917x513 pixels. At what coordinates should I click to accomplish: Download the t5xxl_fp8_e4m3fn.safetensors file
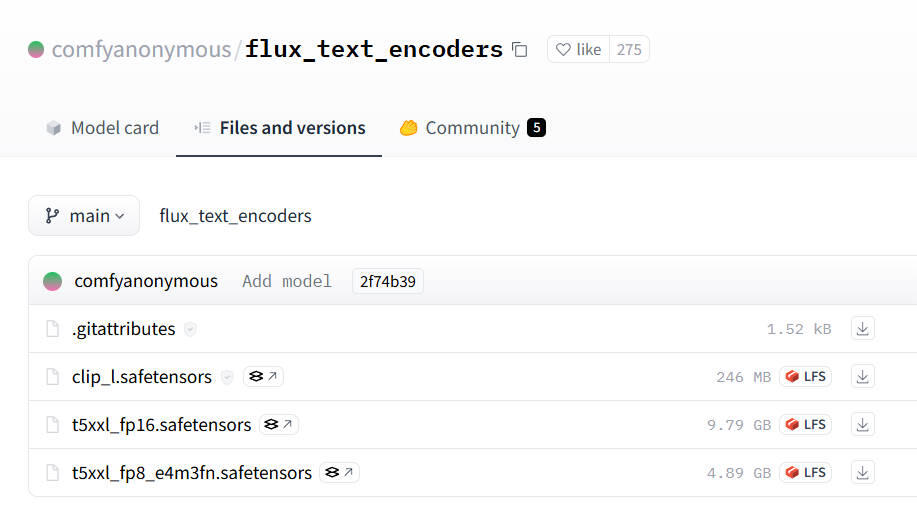pyautogui.click(x=863, y=472)
